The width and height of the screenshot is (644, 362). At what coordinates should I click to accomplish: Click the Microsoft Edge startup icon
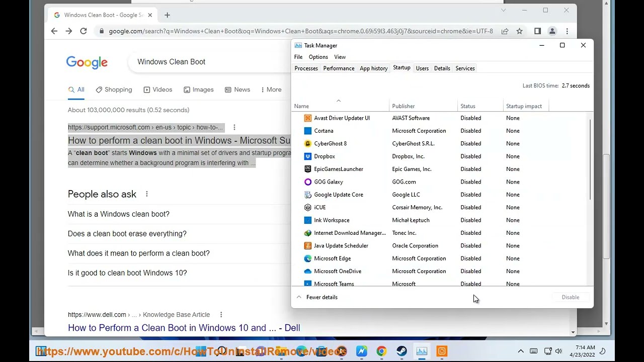coord(308,258)
